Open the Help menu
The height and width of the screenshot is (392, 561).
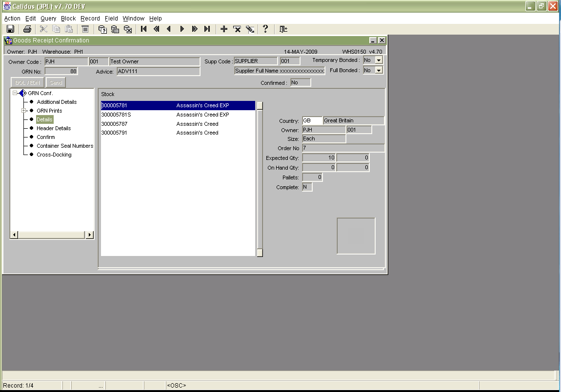tap(155, 18)
